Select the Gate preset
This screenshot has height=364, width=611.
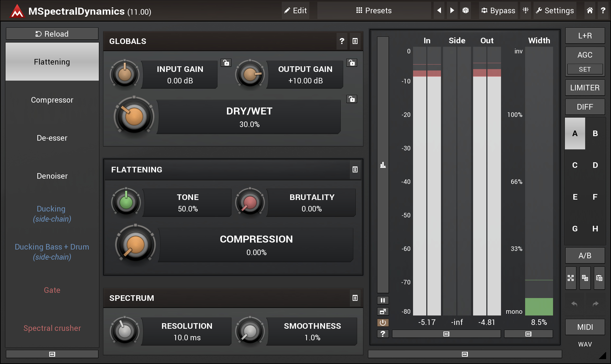pos(52,290)
